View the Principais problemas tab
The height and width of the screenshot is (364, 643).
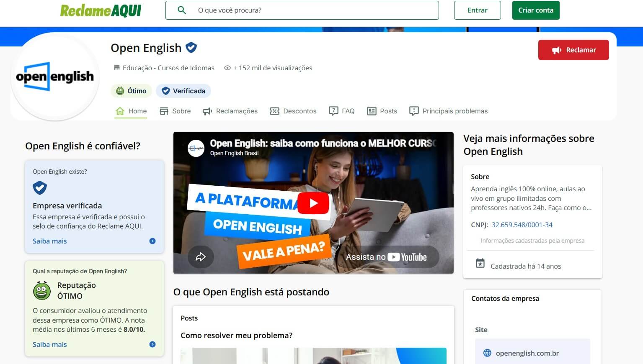[448, 111]
